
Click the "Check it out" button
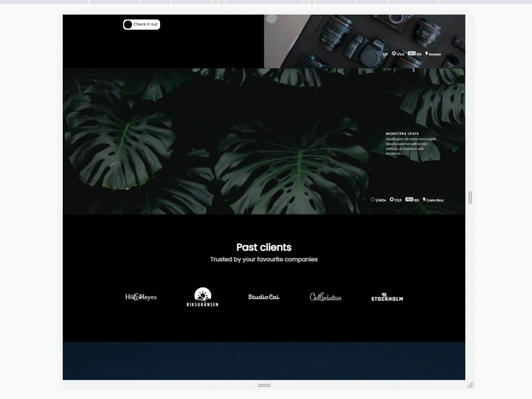click(142, 24)
